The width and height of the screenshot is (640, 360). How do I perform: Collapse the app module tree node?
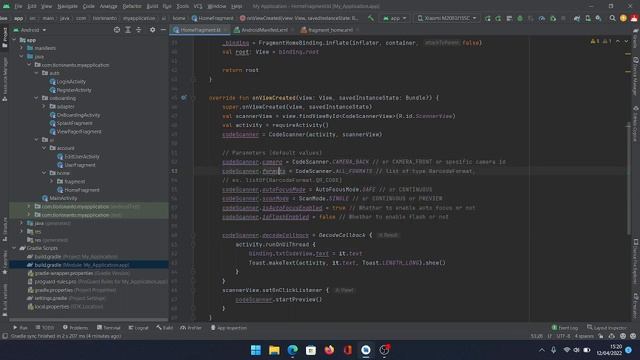pyautogui.click(x=14, y=40)
